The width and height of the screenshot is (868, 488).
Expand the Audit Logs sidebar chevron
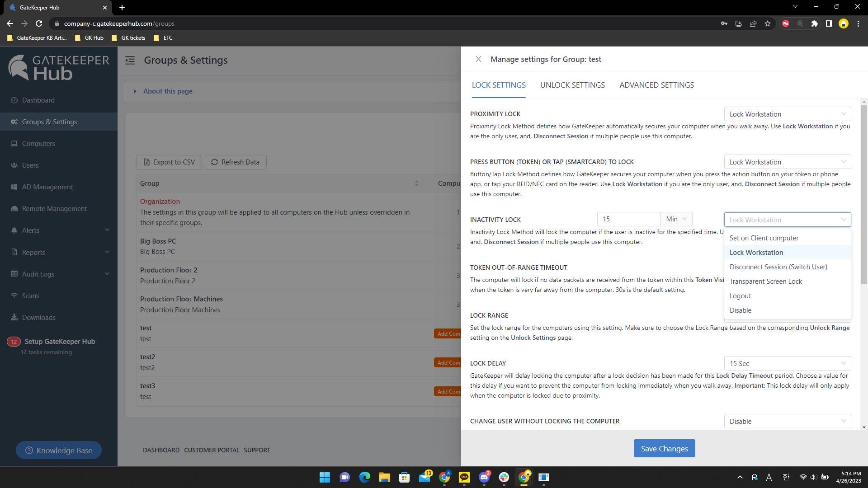tap(107, 274)
